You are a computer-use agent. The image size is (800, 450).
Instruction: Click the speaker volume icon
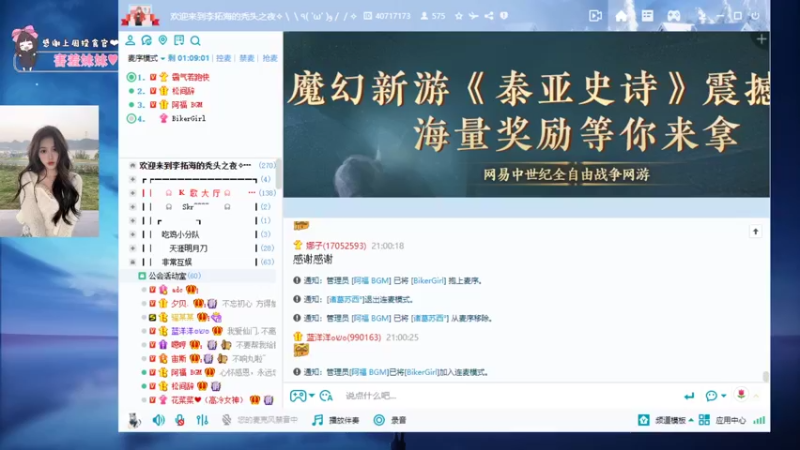tap(159, 420)
